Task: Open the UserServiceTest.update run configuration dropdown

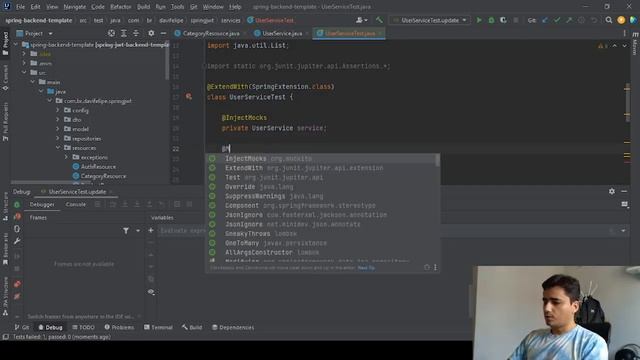Action: point(429,20)
